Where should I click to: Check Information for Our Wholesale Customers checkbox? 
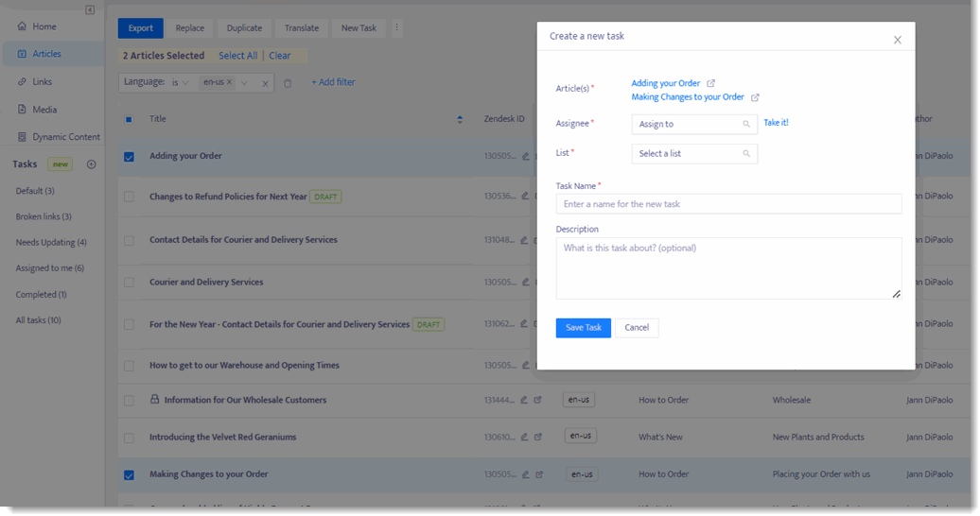point(129,401)
